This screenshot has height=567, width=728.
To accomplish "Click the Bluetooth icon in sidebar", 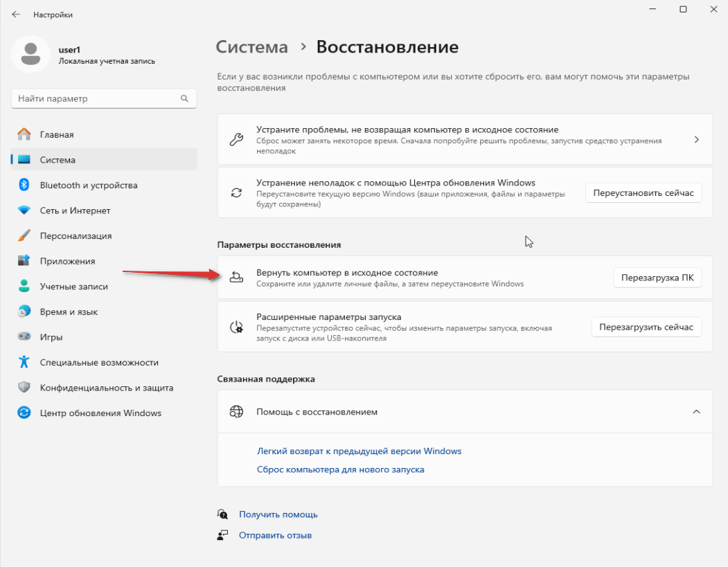I will 24,185.
